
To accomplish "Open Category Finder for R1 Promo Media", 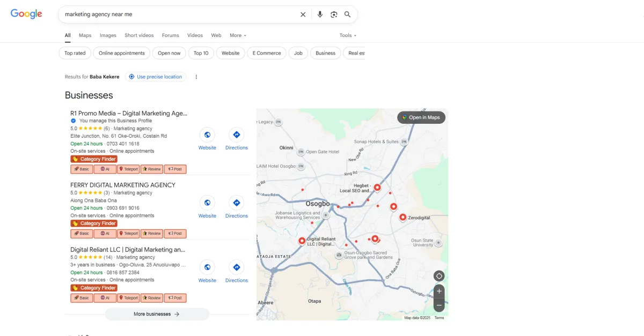I will (94, 159).
